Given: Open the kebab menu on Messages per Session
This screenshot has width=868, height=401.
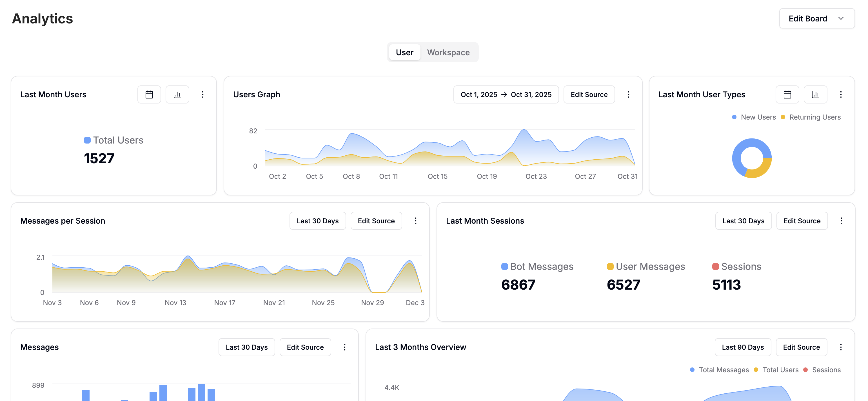Looking at the screenshot, I should point(416,221).
